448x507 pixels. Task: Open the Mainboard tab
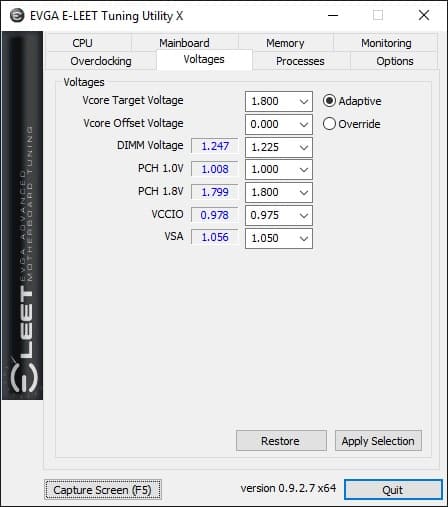click(184, 43)
